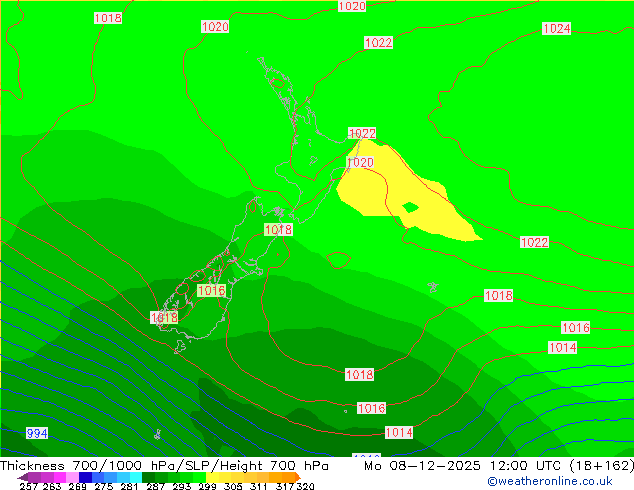Viewport: 634px width, 490px height.
Task: Pick the darkest green swatch above 287
Action: pos(148,477)
